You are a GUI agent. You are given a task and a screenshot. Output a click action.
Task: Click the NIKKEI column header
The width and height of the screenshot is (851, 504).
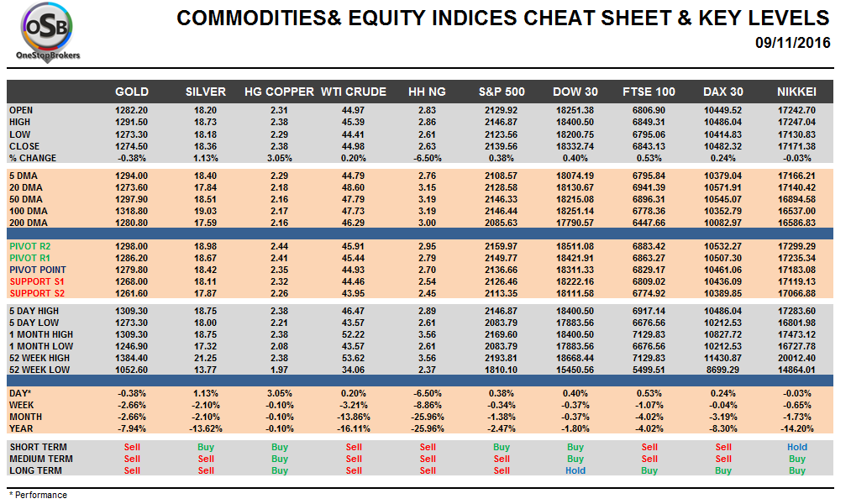point(797,92)
